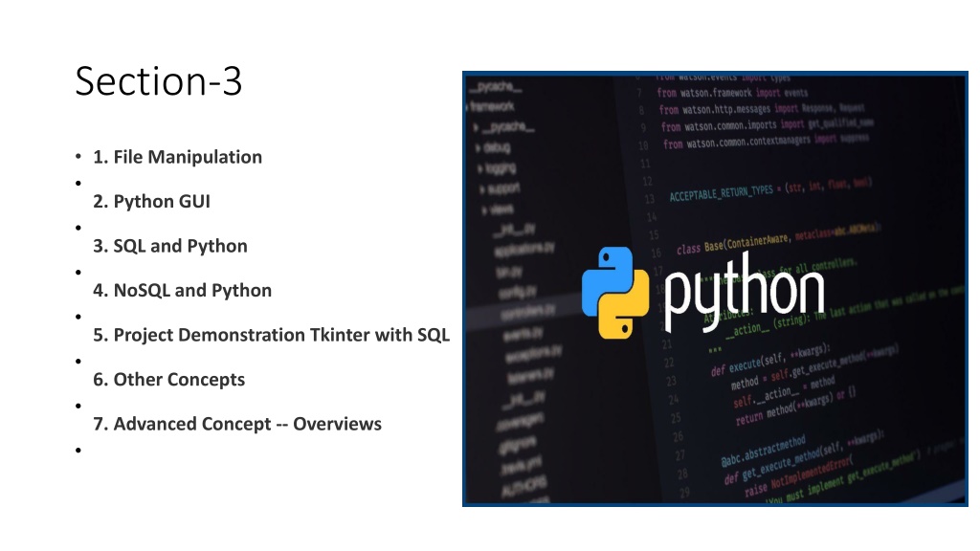Click 'from watson.http.messages' import line
The height and width of the screenshot is (551, 980).
761,109
